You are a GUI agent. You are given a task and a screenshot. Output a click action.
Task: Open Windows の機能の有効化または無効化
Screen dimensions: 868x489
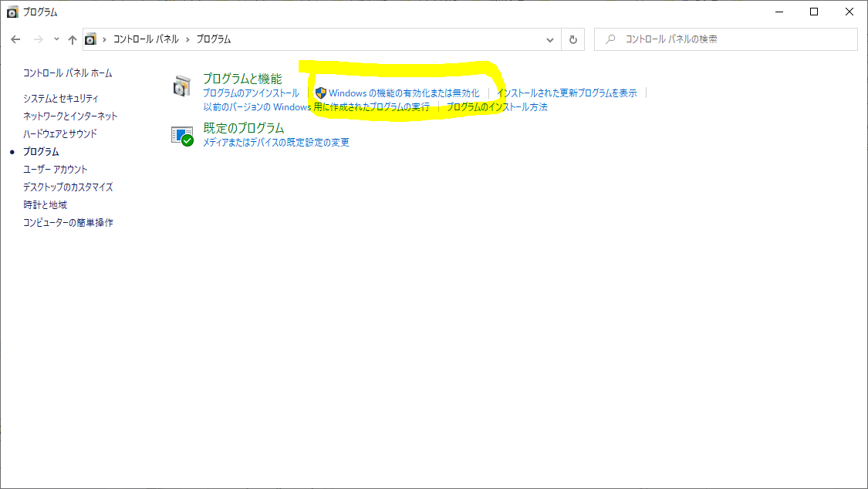click(x=404, y=93)
